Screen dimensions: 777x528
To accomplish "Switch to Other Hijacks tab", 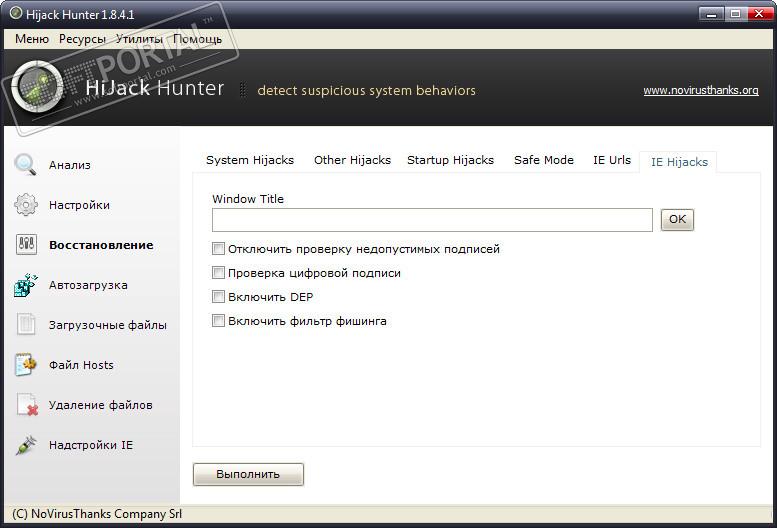I will pyautogui.click(x=352, y=160).
